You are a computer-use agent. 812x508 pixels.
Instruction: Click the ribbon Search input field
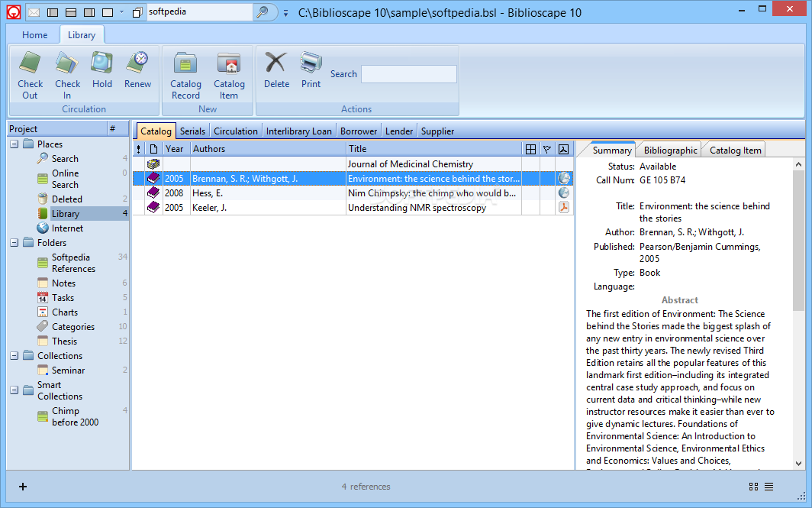pyautogui.click(x=408, y=74)
